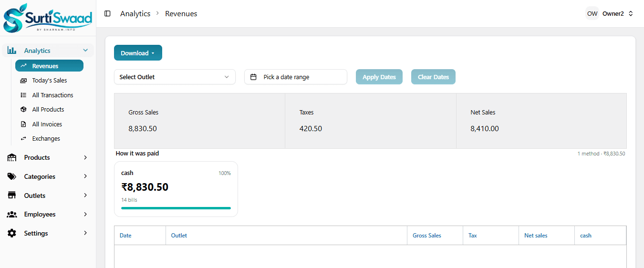Open All Products page
The width and height of the screenshot is (644, 268).
(x=49, y=110)
